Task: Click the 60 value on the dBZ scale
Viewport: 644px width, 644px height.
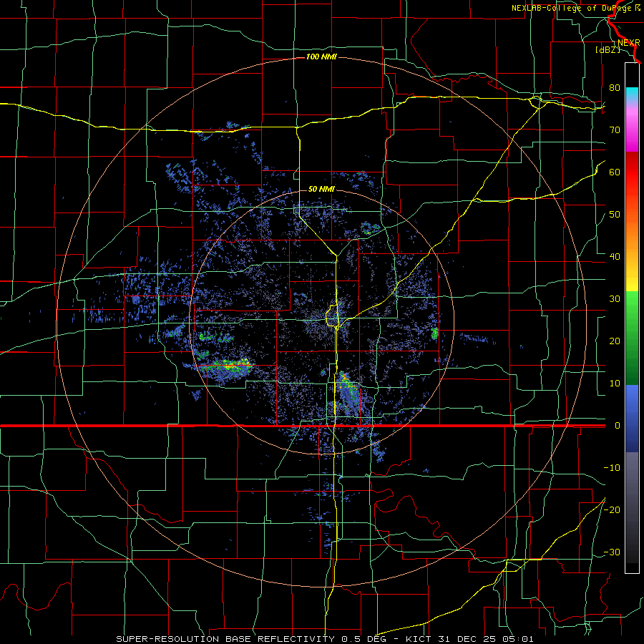Action: (615, 172)
